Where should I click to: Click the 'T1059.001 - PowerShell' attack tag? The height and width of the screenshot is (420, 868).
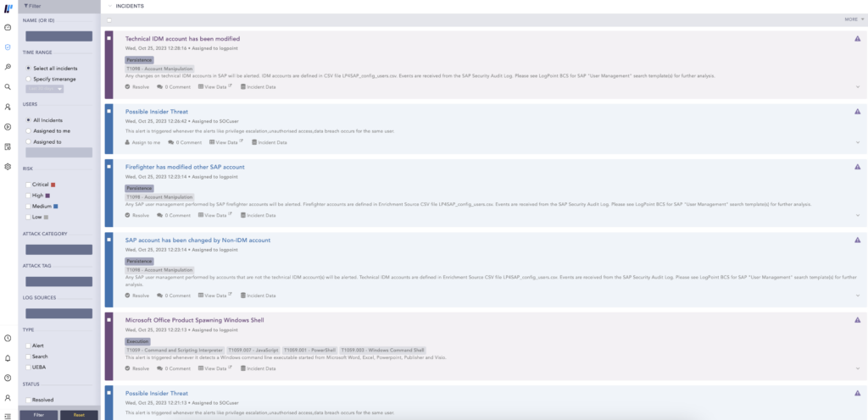pos(309,351)
